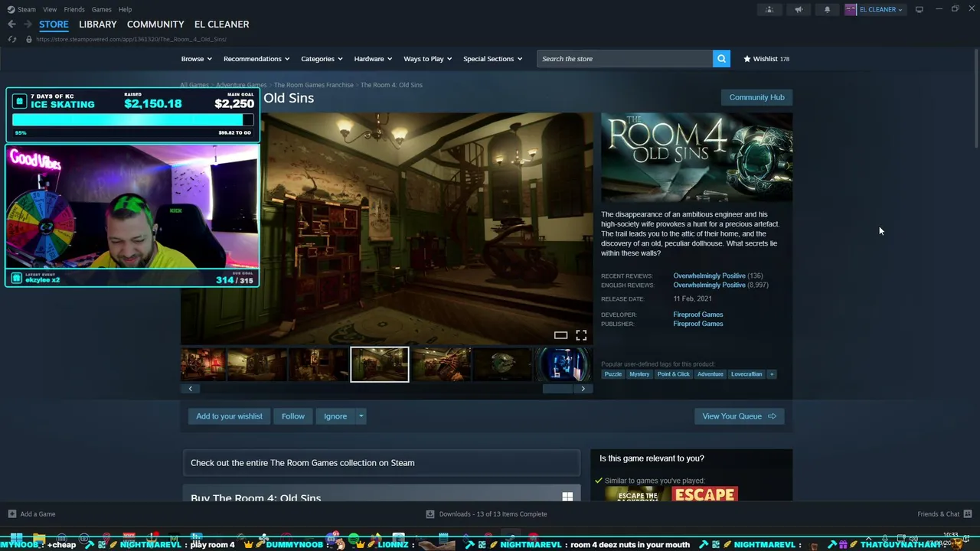Switch to the LIBRARY tab
The image size is (980, 551).
98,24
